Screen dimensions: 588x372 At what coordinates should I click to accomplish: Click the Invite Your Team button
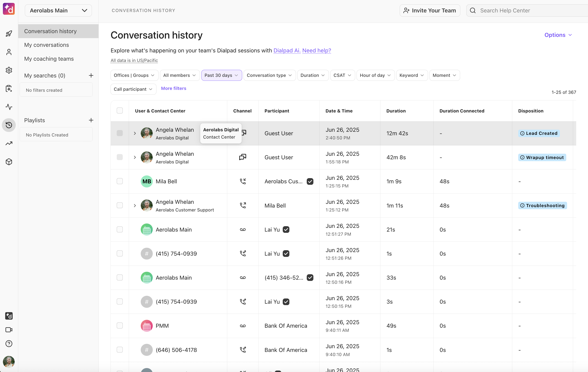(x=430, y=11)
